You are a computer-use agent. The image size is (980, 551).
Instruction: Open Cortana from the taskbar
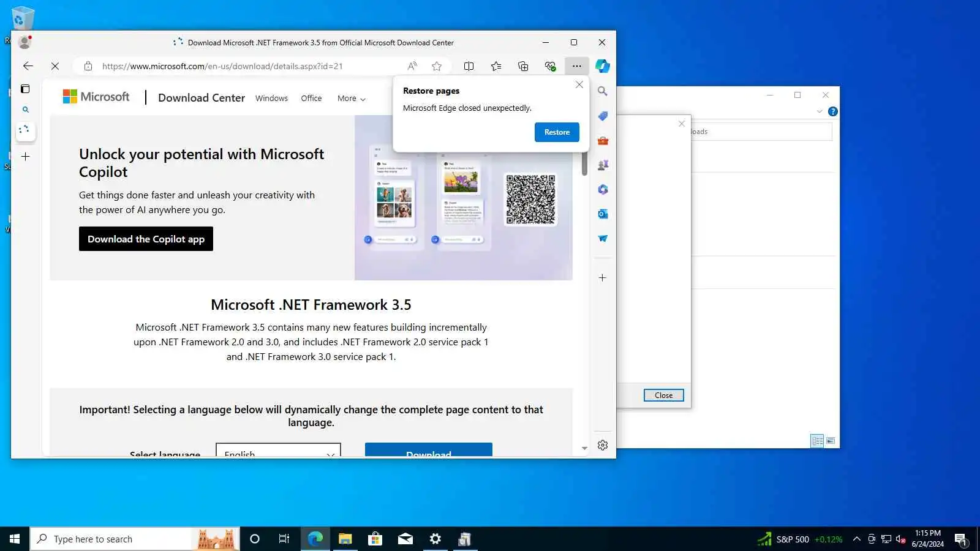click(x=255, y=539)
